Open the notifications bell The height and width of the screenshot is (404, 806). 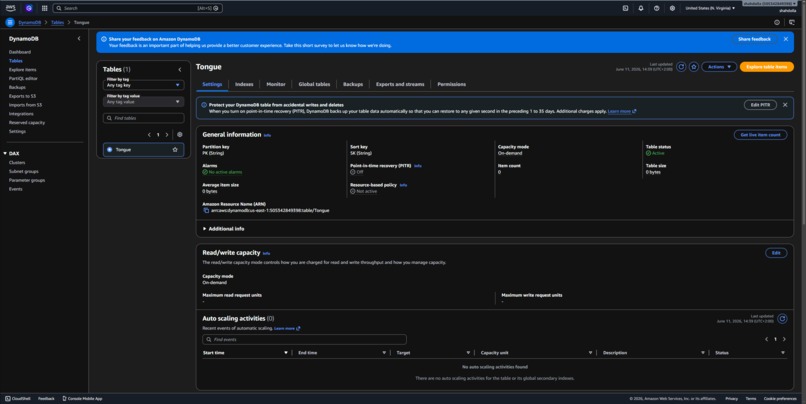pyautogui.click(x=640, y=8)
